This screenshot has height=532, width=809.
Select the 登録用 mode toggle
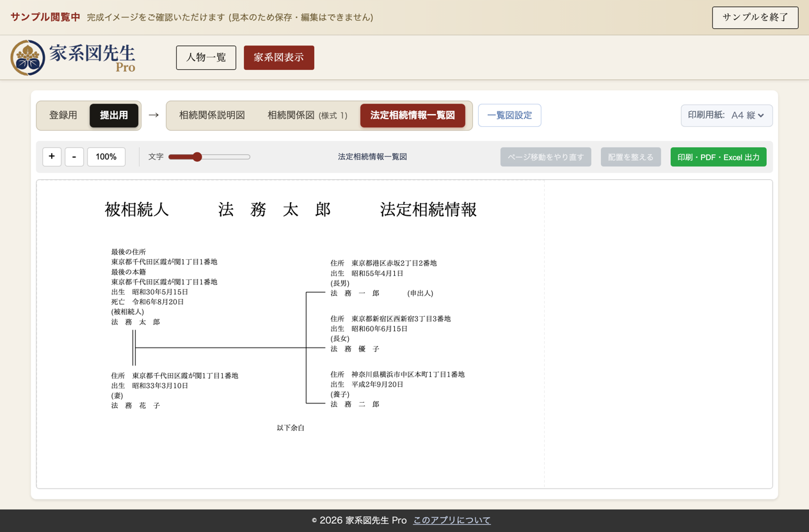pyautogui.click(x=63, y=115)
